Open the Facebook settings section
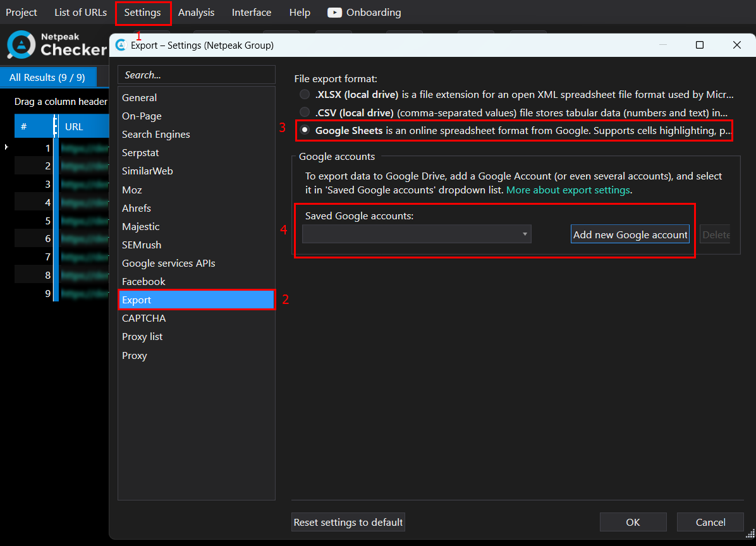This screenshot has width=756, height=546. click(x=197, y=281)
